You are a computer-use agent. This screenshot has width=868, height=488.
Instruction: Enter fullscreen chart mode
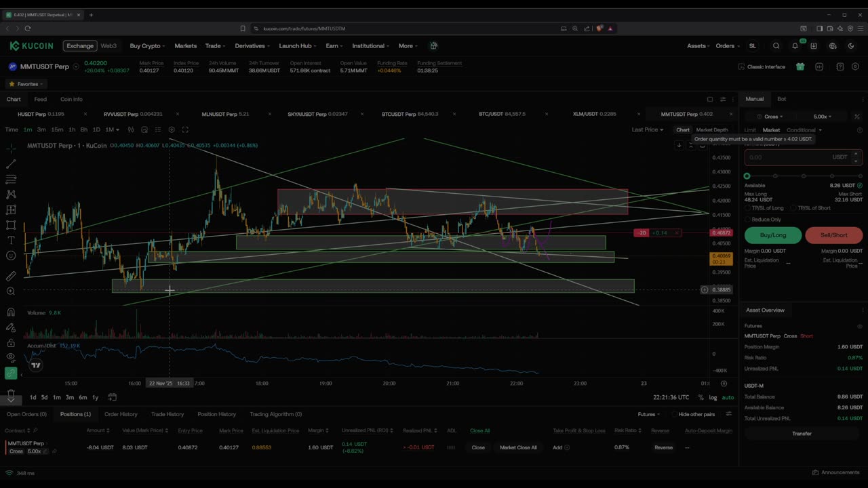click(x=184, y=129)
